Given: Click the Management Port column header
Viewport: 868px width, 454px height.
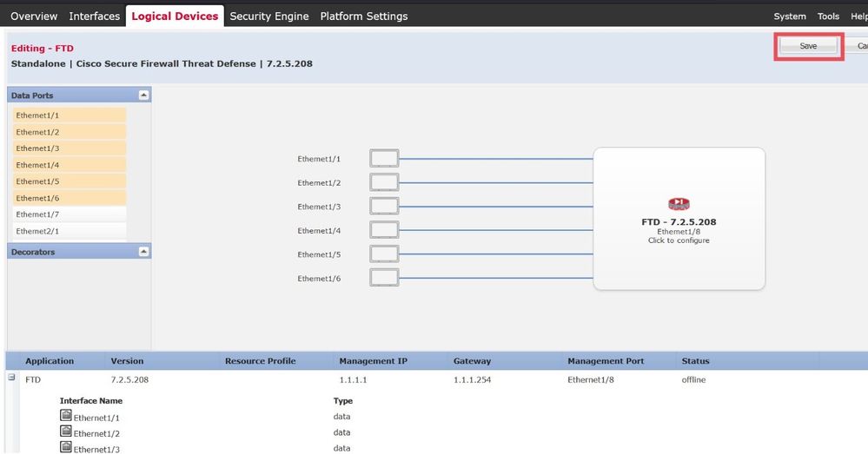Looking at the screenshot, I should (x=606, y=360).
